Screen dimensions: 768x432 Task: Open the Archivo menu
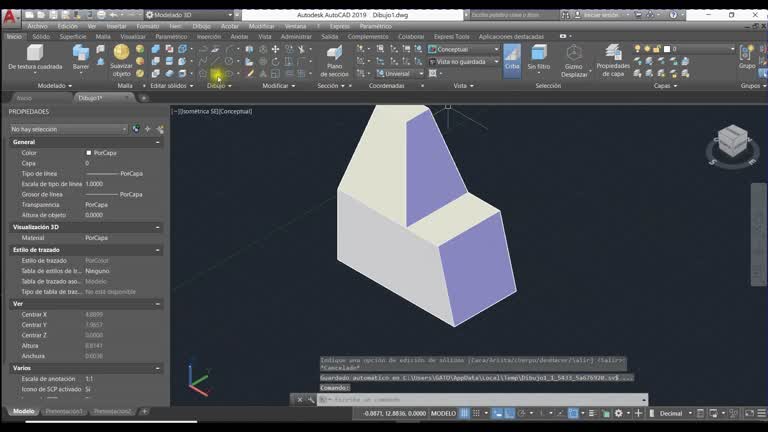pyautogui.click(x=37, y=26)
